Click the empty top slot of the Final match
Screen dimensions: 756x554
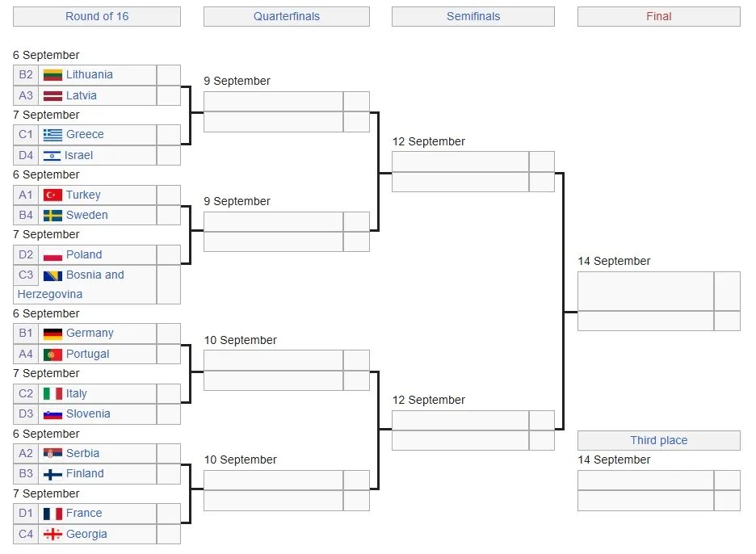tap(645, 292)
